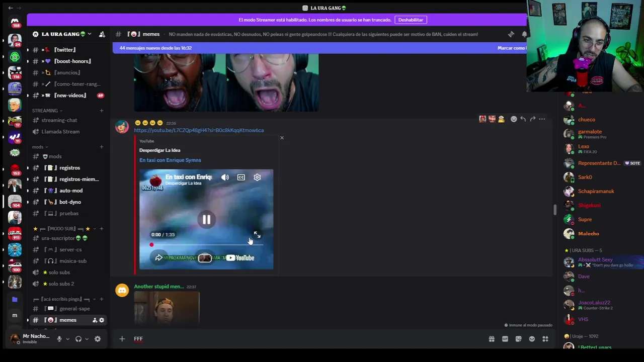Open sticker picker in message bar
The width and height of the screenshot is (644, 362).
click(x=519, y=339)
